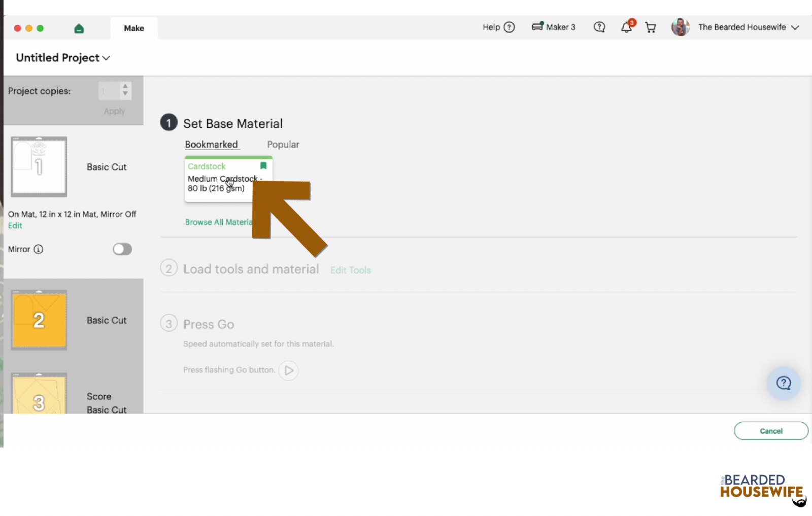Click Score Basic Cut label for mat 3

click(x=107, y=403)
